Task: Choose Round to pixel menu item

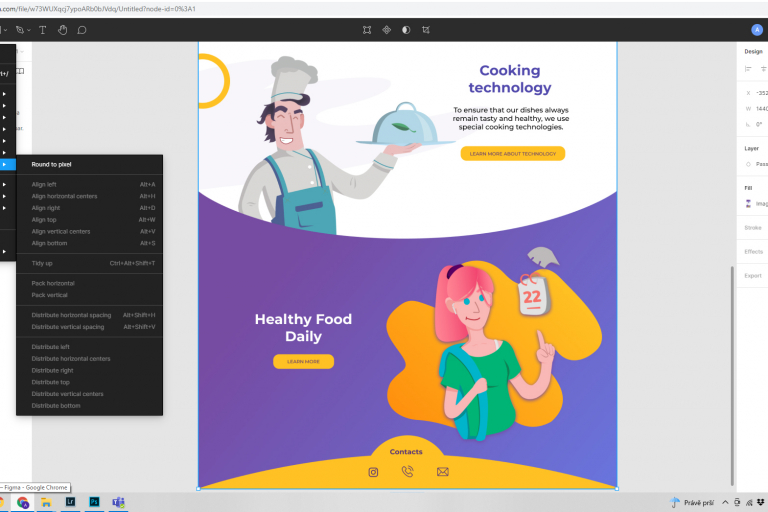Action: coord(51,164)
